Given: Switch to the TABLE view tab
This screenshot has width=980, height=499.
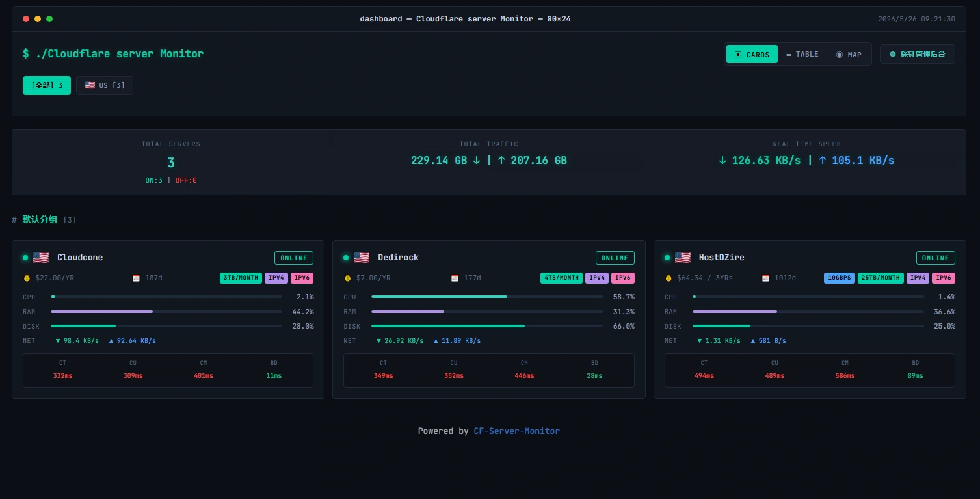Looking at the screenshot, I should click(802, 55).
